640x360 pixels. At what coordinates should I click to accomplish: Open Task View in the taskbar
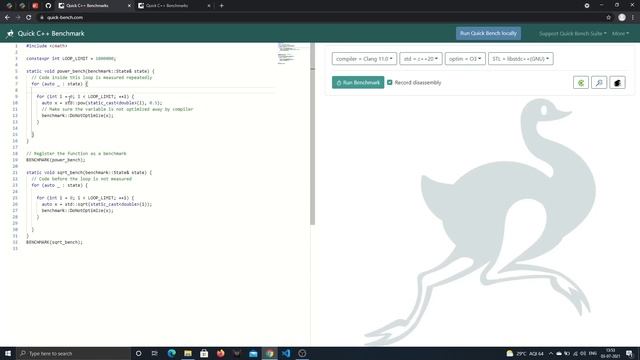155,353
